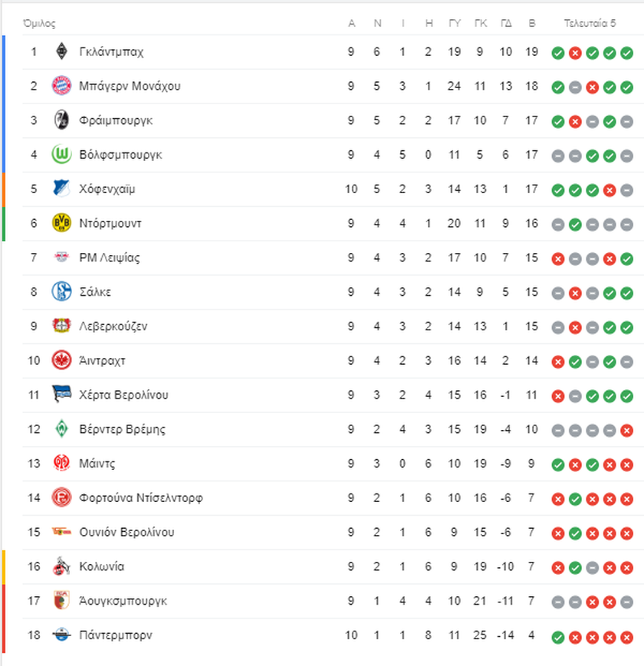The width and height of the screenshot is (644, 666).
Task: Open the Φράιμπουργκ team name link
Action: point(116,120)
